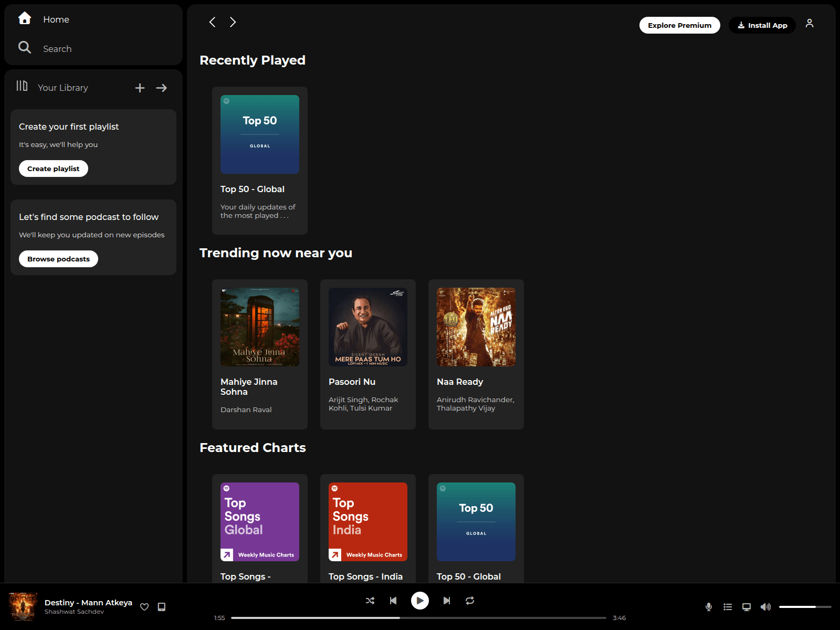The height and width of the screenshot is (630, 840).
Task: Click the Search magnifier icon
Action: [x=25, y=47]
